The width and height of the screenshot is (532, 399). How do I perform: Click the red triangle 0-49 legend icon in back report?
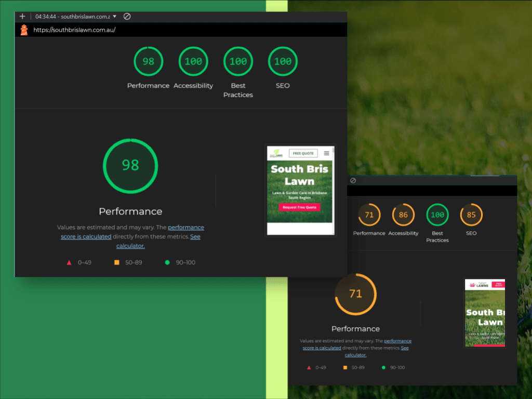click(309, 367)
